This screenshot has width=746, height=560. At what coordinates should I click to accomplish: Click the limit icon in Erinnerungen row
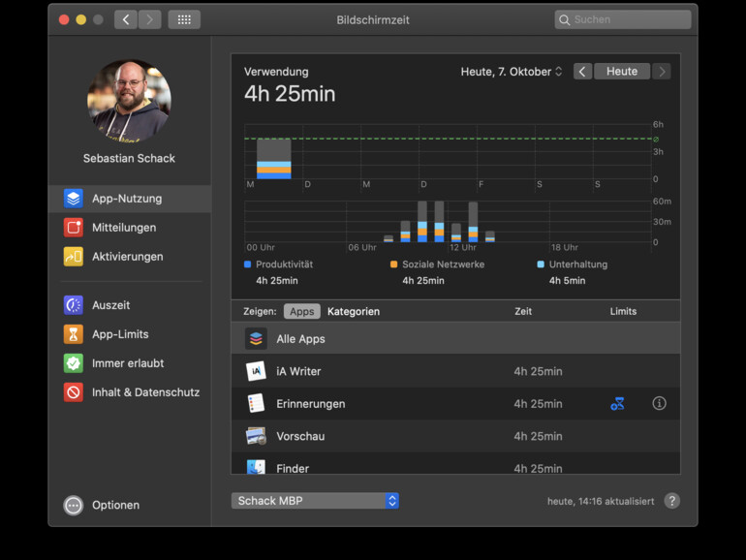pyautogui.click(x=617, y=403)
